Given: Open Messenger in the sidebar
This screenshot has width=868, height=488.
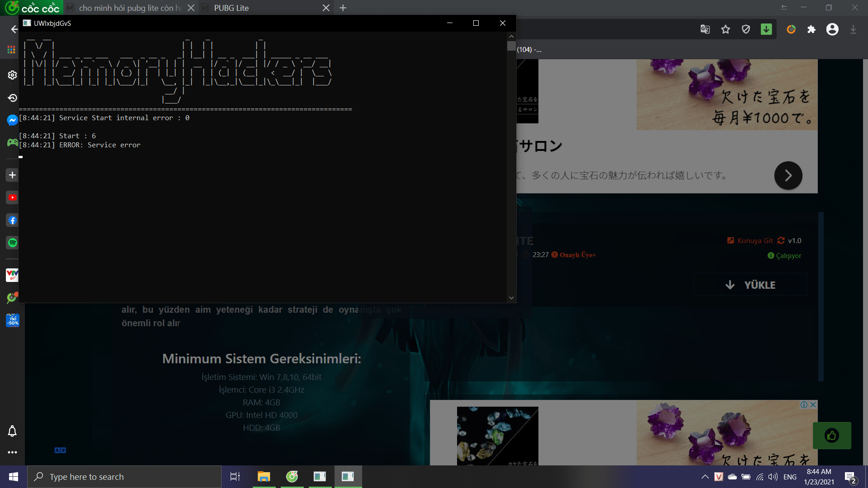Looking at the screenshot, I should click(x=12, y=120).
